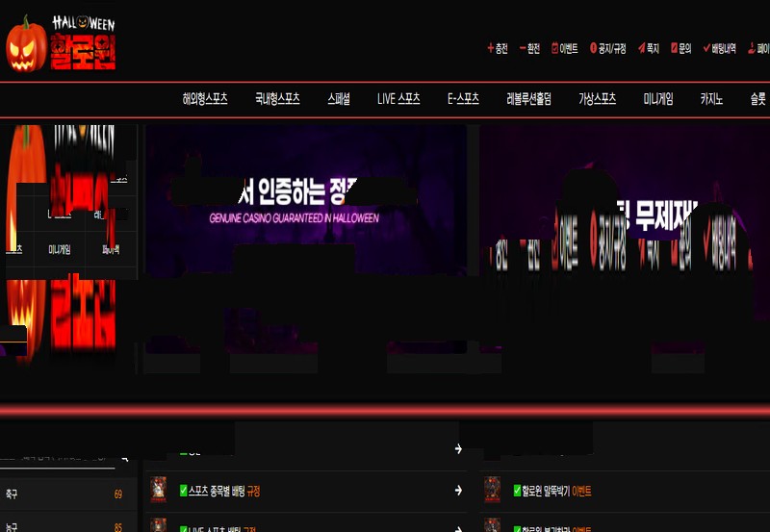Click the arrow on the 스포츠 종목별 배팅 규정 row
The height and width of the screenshot is (532, 770).
pos(459,491)
